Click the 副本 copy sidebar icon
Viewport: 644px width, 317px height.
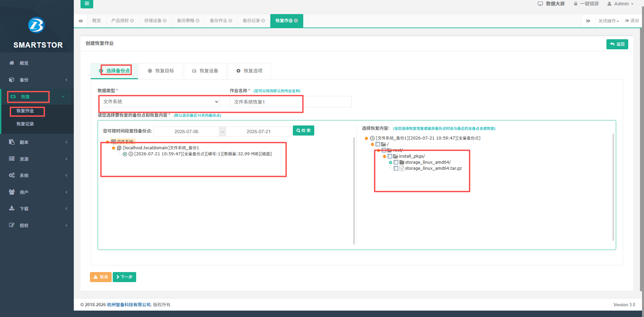point(12,142)
